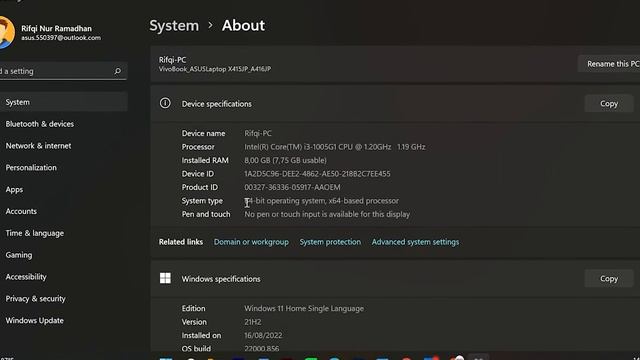Click the Device specifications info icon

[165, 103]
